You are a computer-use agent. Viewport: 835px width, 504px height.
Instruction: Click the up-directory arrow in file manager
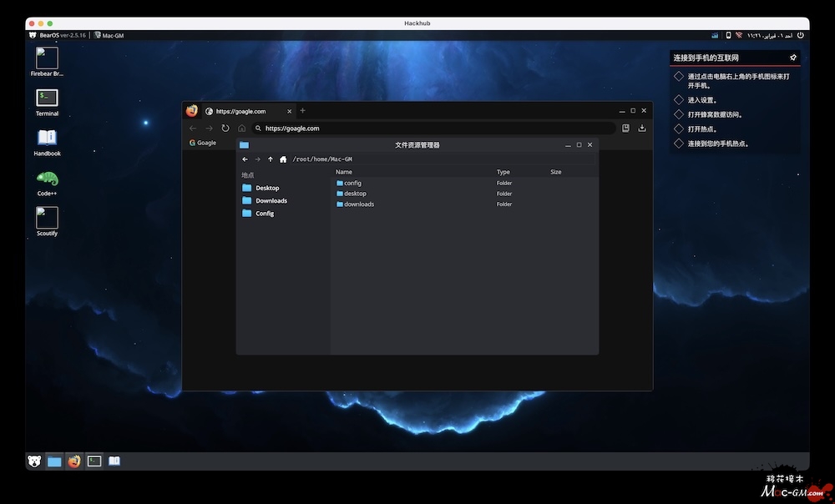tap(271, 159)
